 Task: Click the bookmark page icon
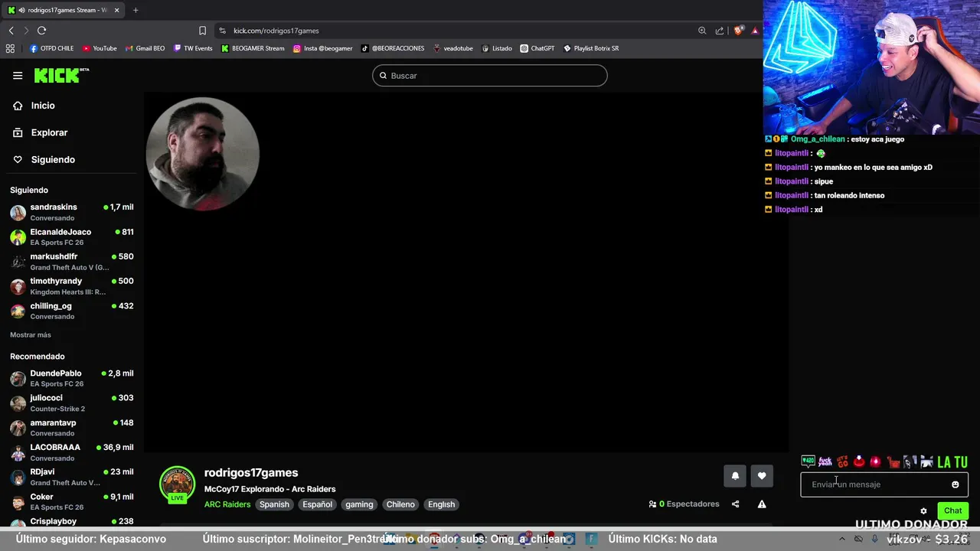[202, 31]
